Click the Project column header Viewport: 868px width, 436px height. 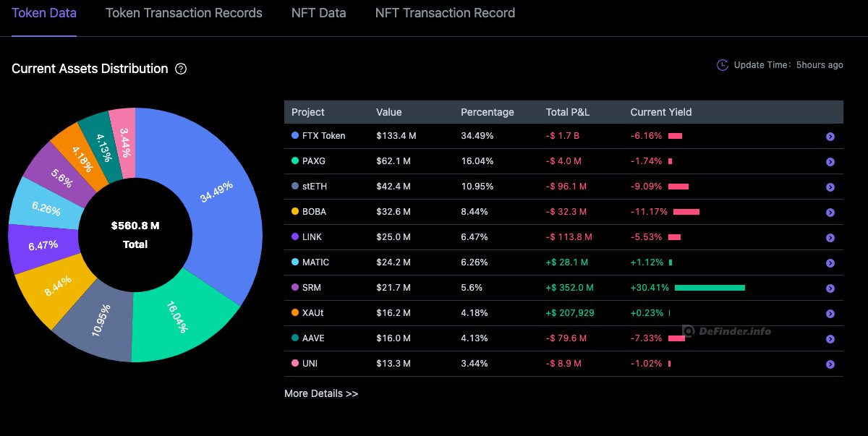(x=308, y=112)
